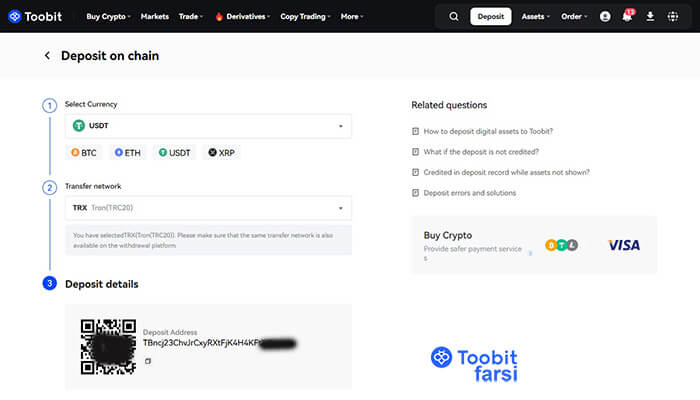700x400 pixels.
Task: Click the Deposit button in header
Action: (x=491, y=17)
